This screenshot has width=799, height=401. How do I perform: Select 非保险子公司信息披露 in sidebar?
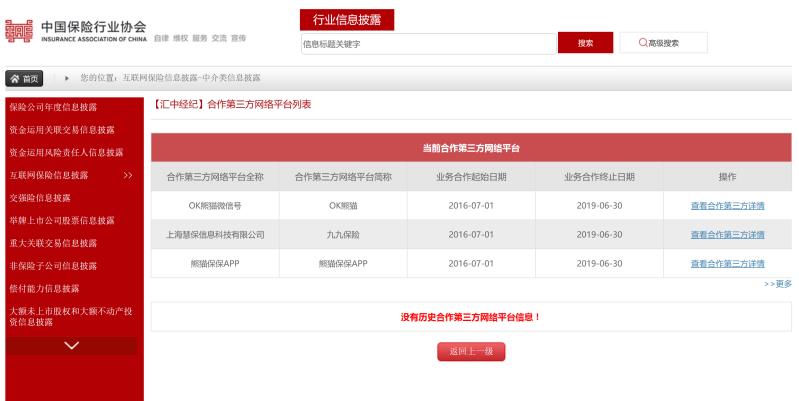pos(53,266)
